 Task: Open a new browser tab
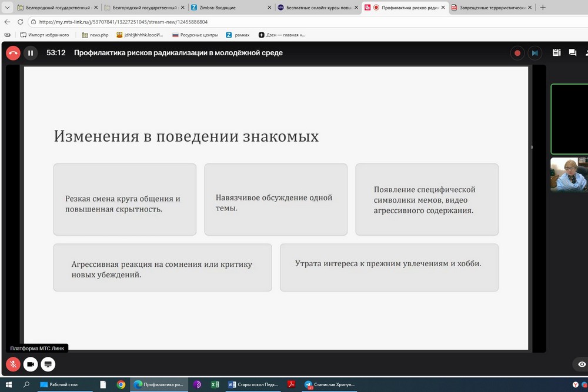tap(543, 8)
